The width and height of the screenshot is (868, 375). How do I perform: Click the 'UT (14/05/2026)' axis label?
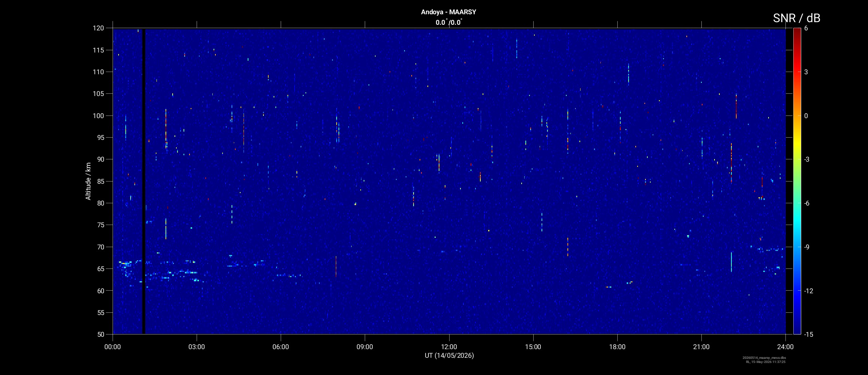449,355
